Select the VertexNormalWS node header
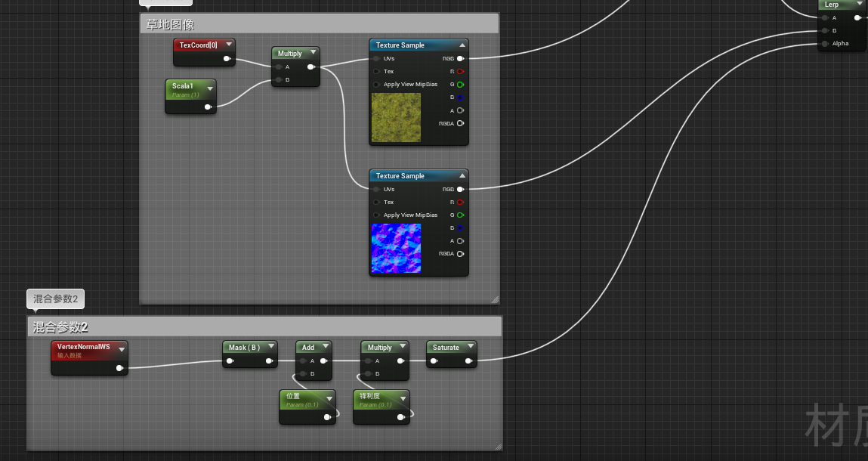868x461 pixels. pyautogui.click(x=89, y=350)
